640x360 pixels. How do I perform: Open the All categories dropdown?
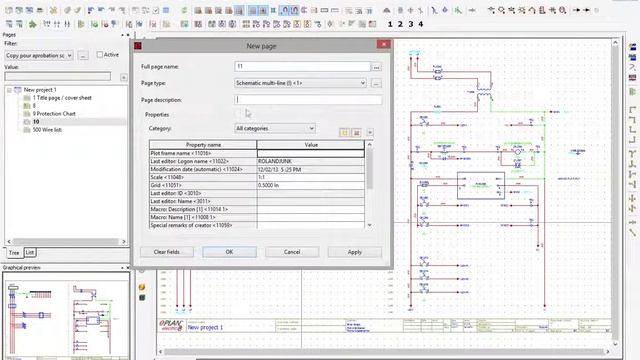tap(275, 128)
